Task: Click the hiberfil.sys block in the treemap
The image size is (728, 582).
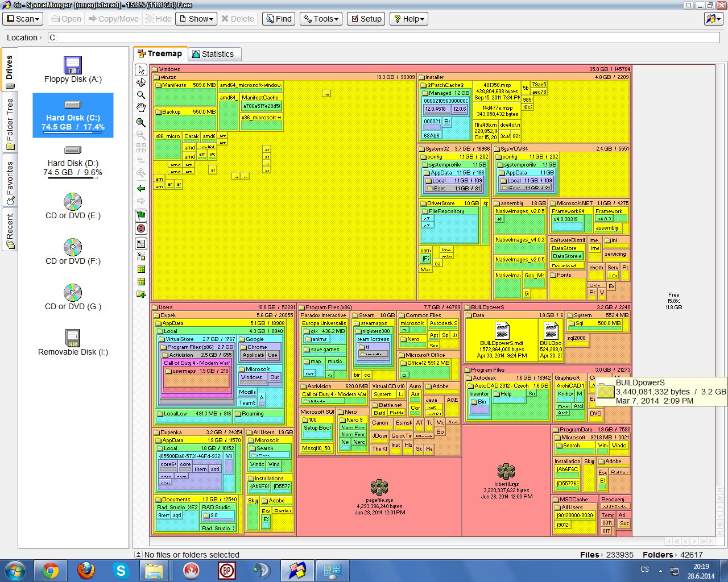Action: (506, 480)
